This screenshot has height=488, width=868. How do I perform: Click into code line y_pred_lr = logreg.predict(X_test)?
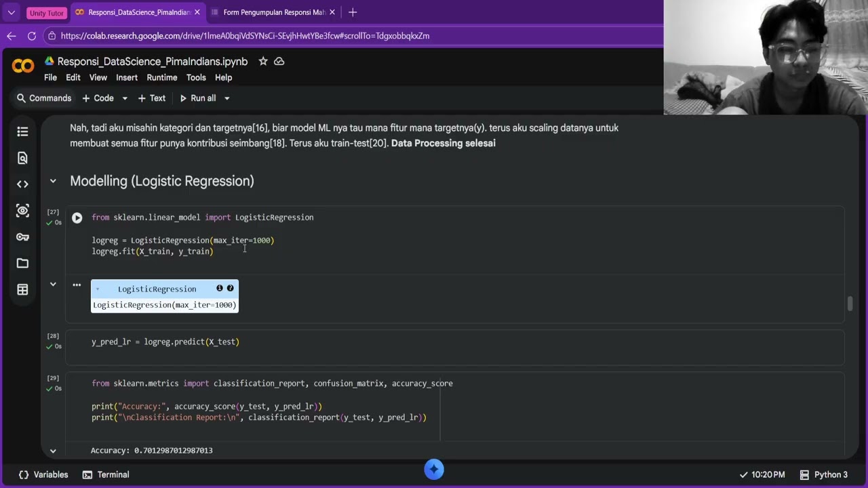(x=165, y=342)
